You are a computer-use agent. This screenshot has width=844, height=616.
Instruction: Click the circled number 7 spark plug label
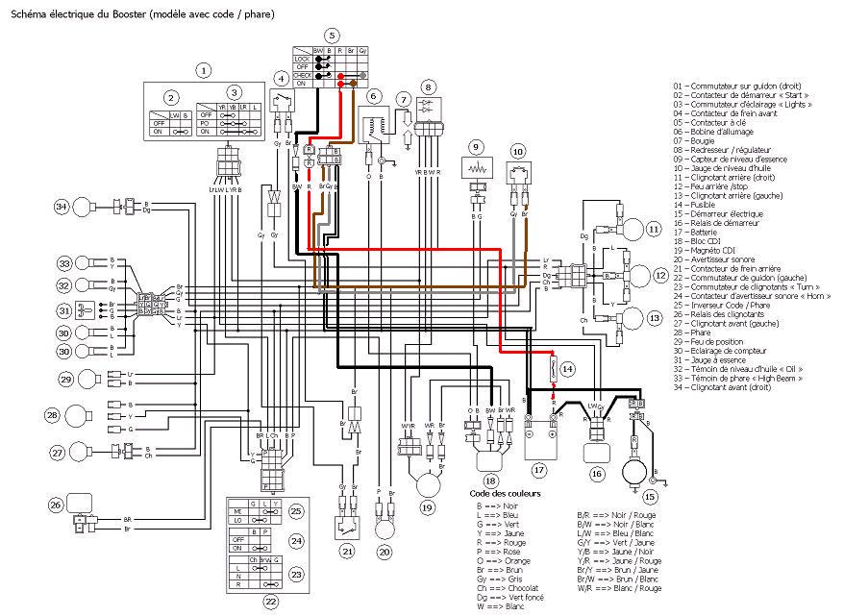click(403, 100)
